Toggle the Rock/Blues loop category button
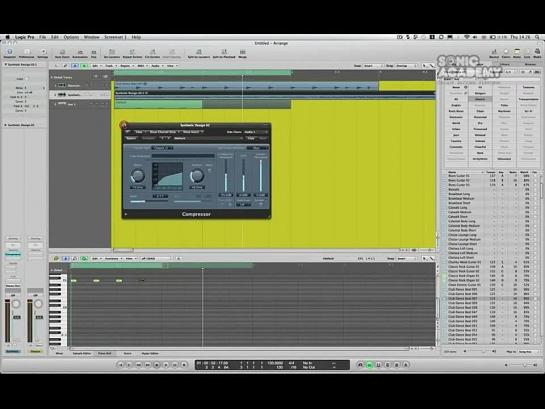 pyautogui.click(x=456, y=111)
